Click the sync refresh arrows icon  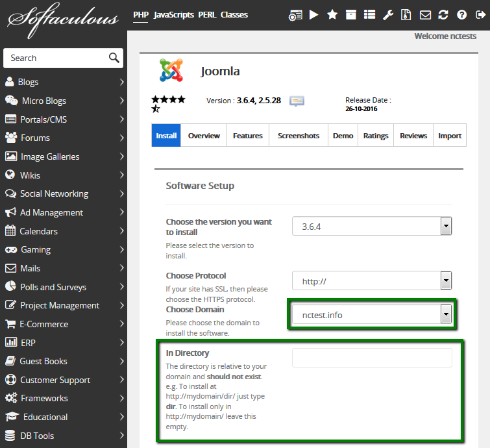443,14
